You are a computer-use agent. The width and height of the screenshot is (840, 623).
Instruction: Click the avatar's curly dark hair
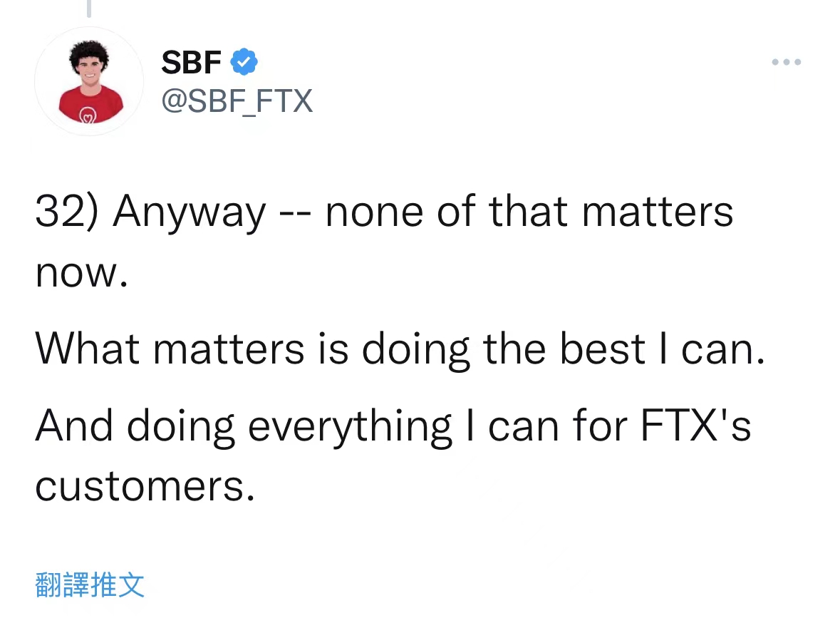tap(89, 52)
